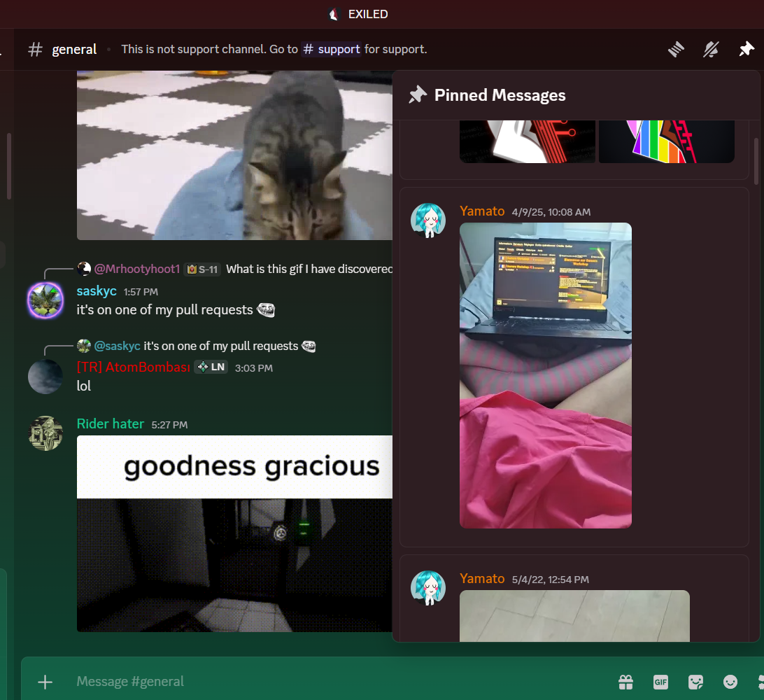Open [TR] AtomBombası username profile
Image resolution: width=764 pixels, height=700 pixels.
[134, 367]
